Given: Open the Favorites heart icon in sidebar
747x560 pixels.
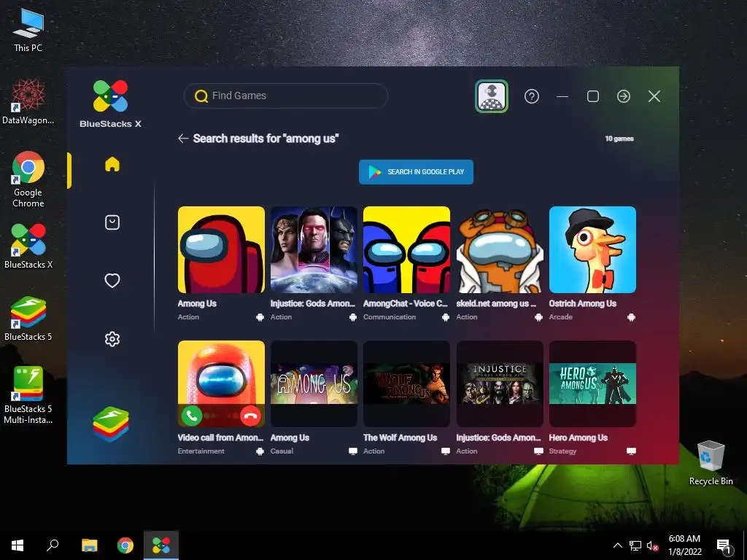Looking at the screenshot, I should pyautogui.click(x=112, y=281).
